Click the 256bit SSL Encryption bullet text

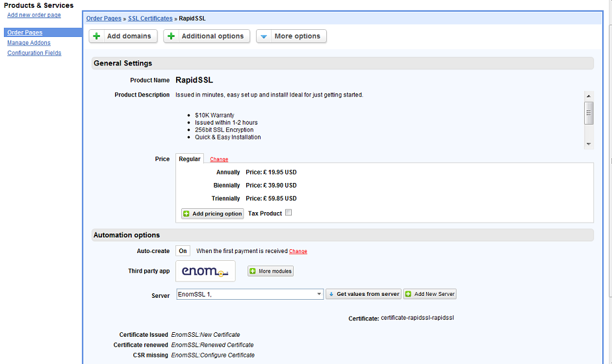pyautogui.click(x=224, y=130)
